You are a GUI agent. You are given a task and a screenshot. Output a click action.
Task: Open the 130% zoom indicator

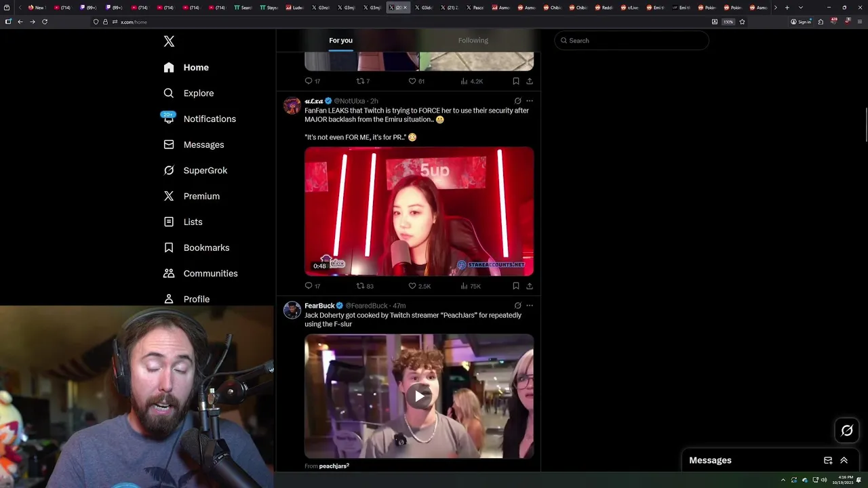click(728, 22)
